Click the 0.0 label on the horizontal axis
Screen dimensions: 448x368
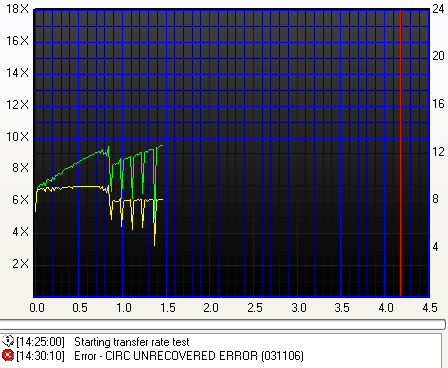(37, 307)
